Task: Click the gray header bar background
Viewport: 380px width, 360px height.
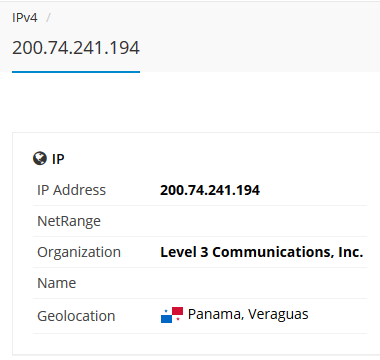Action: pos(260,37)
